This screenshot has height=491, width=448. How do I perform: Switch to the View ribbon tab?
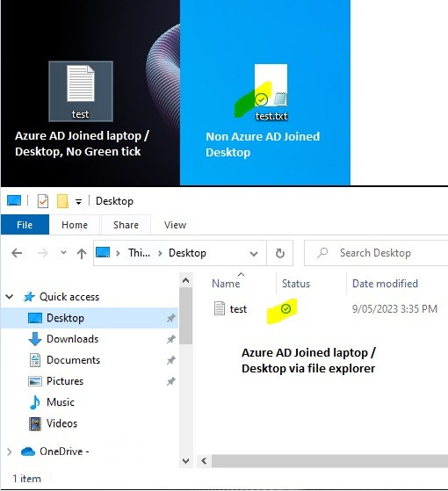coord(175,225)
